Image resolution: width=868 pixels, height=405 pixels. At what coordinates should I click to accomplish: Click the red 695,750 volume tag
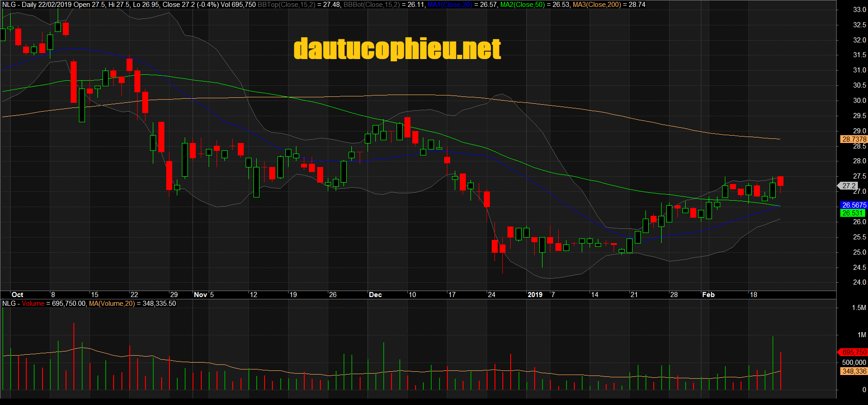pos(854,352)
